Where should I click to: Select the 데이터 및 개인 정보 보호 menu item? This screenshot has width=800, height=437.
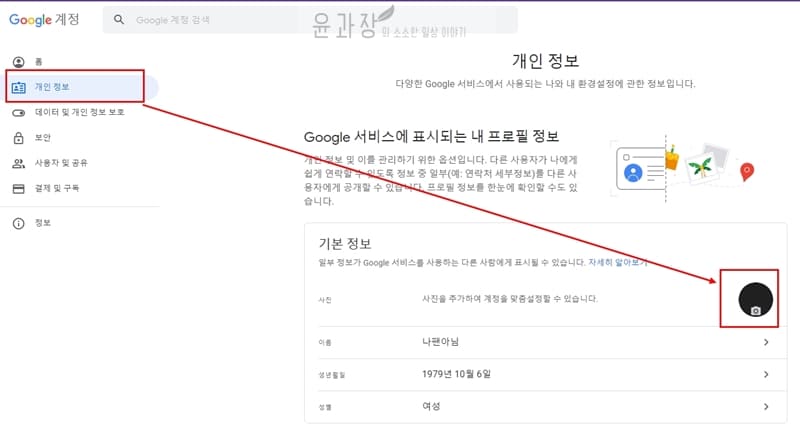pos(80,113)
